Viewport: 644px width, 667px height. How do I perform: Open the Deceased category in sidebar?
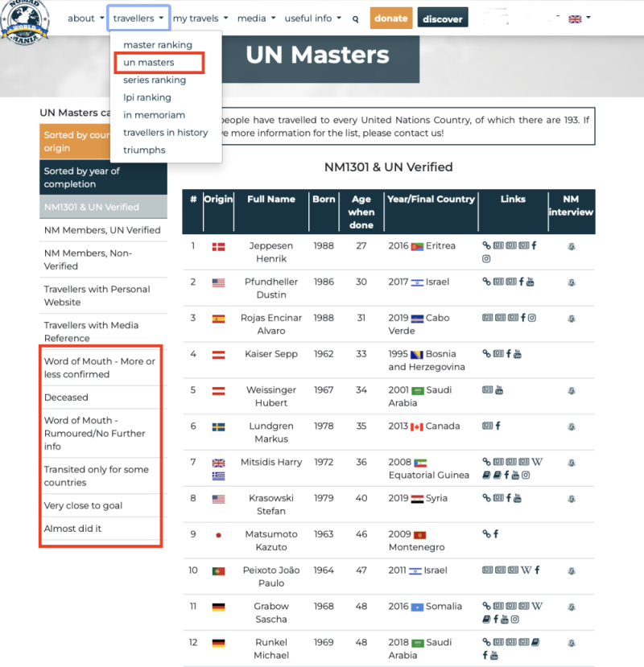click(x=66, y=397)
